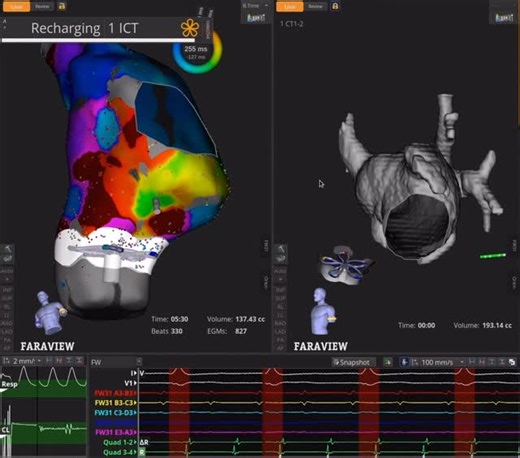This screenshot has width=520, height=458.
Task: Click the green icon next to Snapshot
Action: (388, 362)
